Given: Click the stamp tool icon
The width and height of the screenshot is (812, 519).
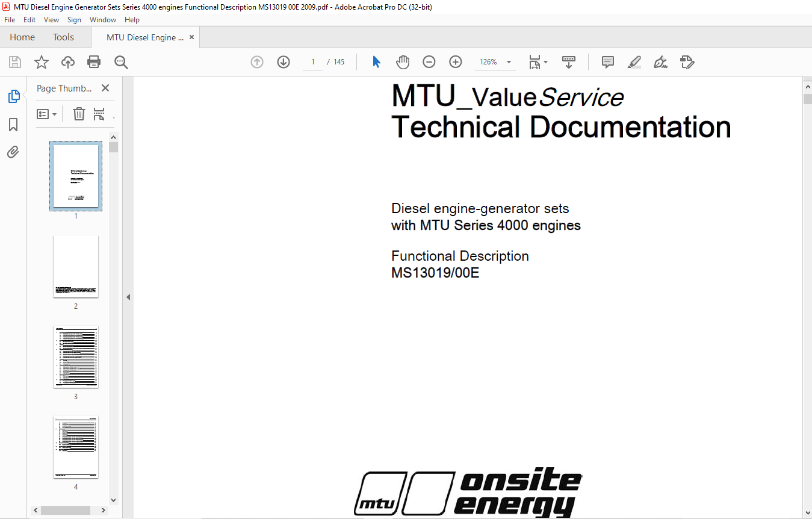Looking at the screenshot, I should tap(687, 62).
